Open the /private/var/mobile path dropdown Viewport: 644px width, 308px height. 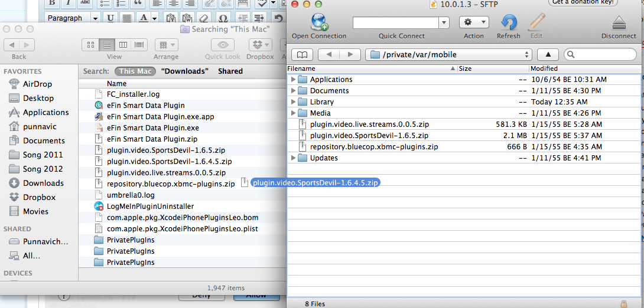pyautogui.click(x=448, y=54)
